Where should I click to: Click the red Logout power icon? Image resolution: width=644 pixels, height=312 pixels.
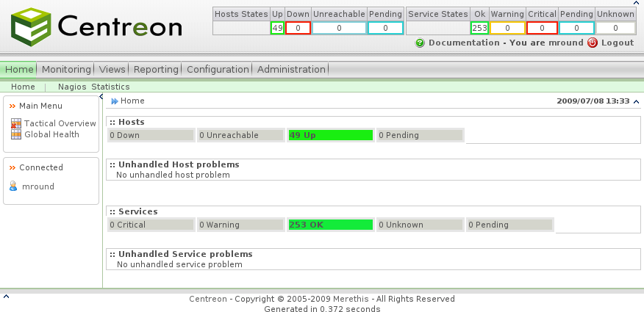(593, 43)
